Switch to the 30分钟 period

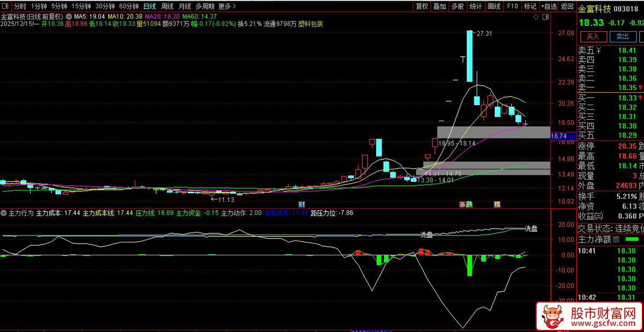pyautogui.click(x=105, y=6)
